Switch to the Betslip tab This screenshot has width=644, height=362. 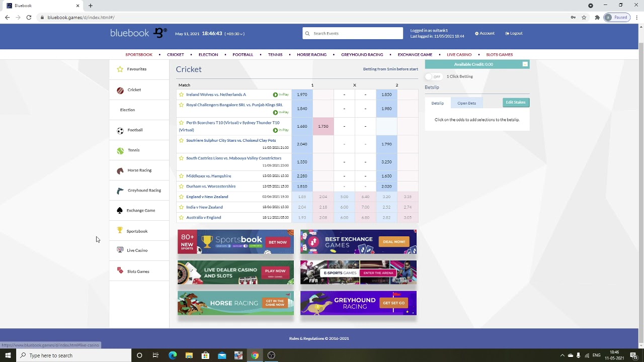438,103
